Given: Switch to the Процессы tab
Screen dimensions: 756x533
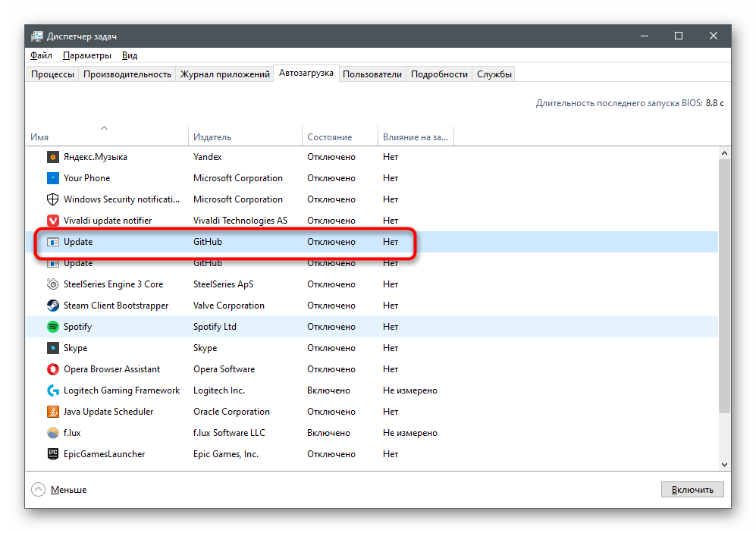Looking at the screenshot, I should click(52, 74).
